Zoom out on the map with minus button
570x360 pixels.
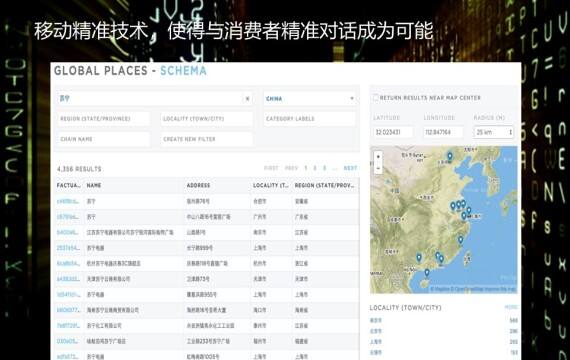(378, 168)
